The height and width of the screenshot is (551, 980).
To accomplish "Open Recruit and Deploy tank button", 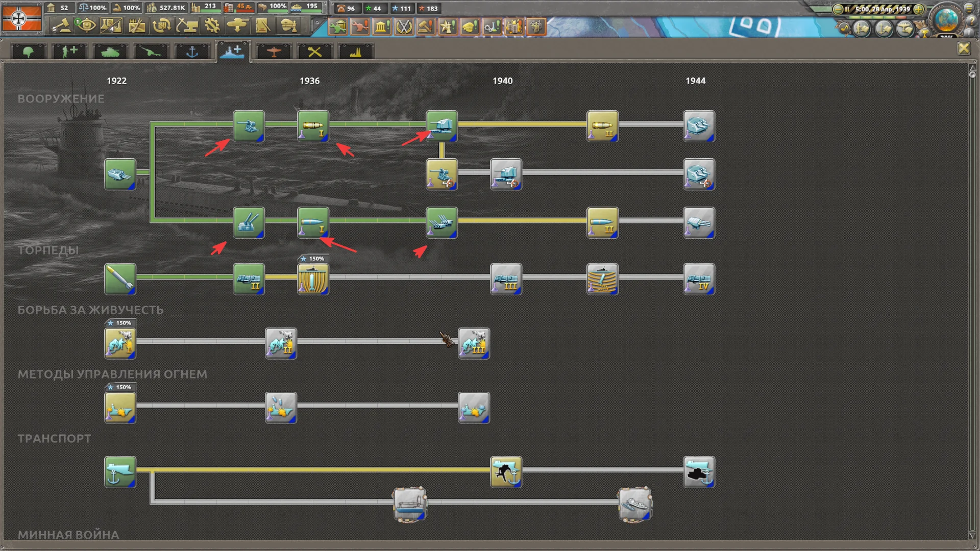I will click(237, 26).
